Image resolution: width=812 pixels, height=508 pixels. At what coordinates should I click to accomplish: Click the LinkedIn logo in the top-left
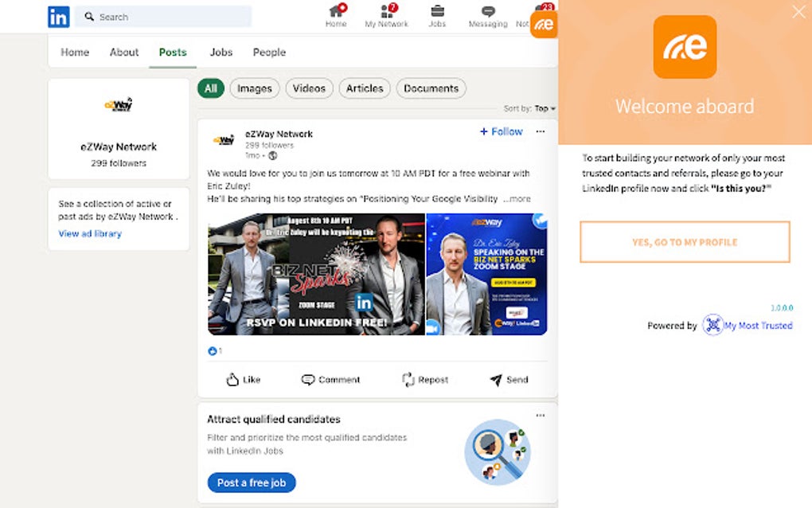[x=57, y=16]
